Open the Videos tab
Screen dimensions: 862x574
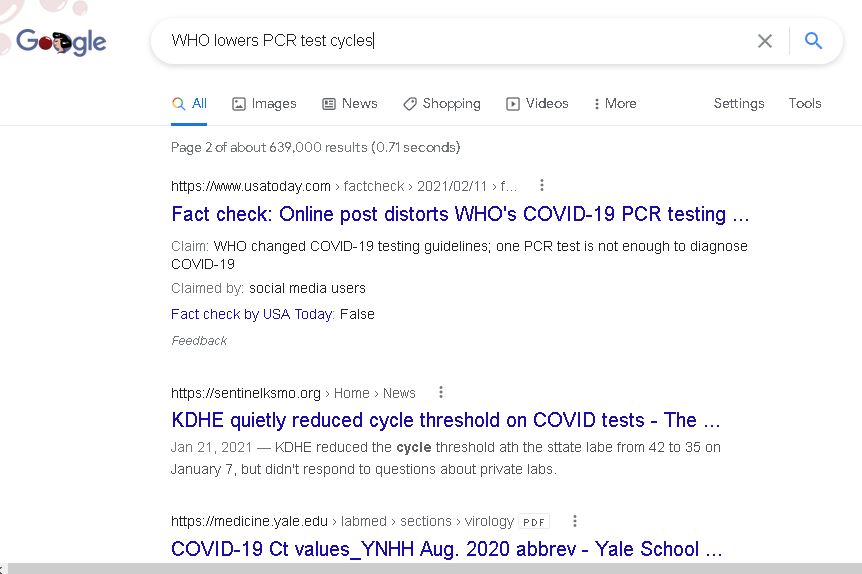pyautogui.click(x=537, y=103)
